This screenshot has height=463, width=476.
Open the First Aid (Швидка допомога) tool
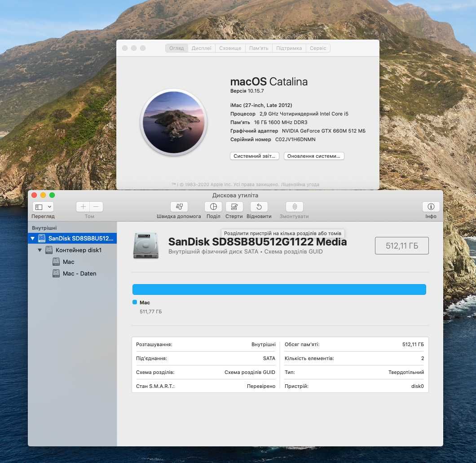(179, 207)
